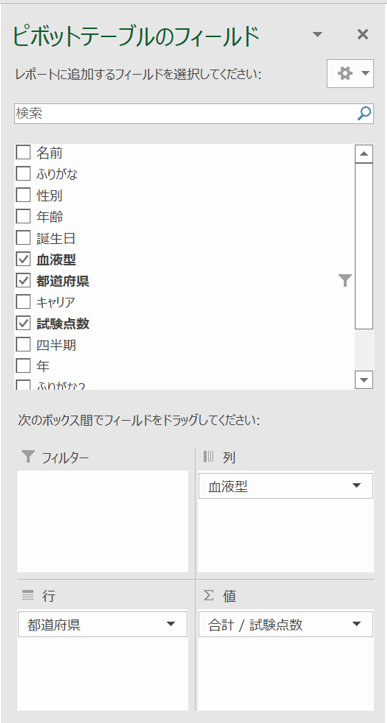Check the 名前 field checkbox

pos(23,152)
